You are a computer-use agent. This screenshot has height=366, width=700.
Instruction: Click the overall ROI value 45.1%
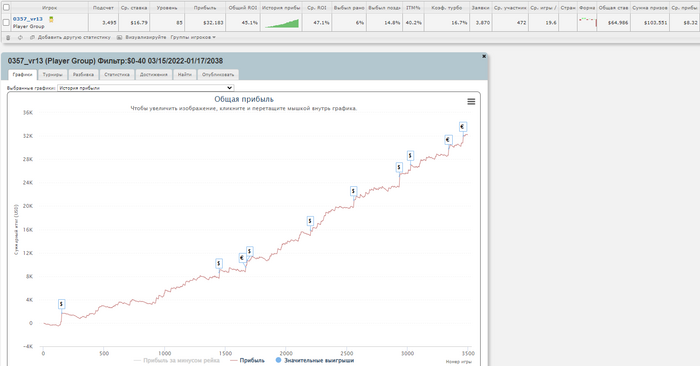coord(250,23)
